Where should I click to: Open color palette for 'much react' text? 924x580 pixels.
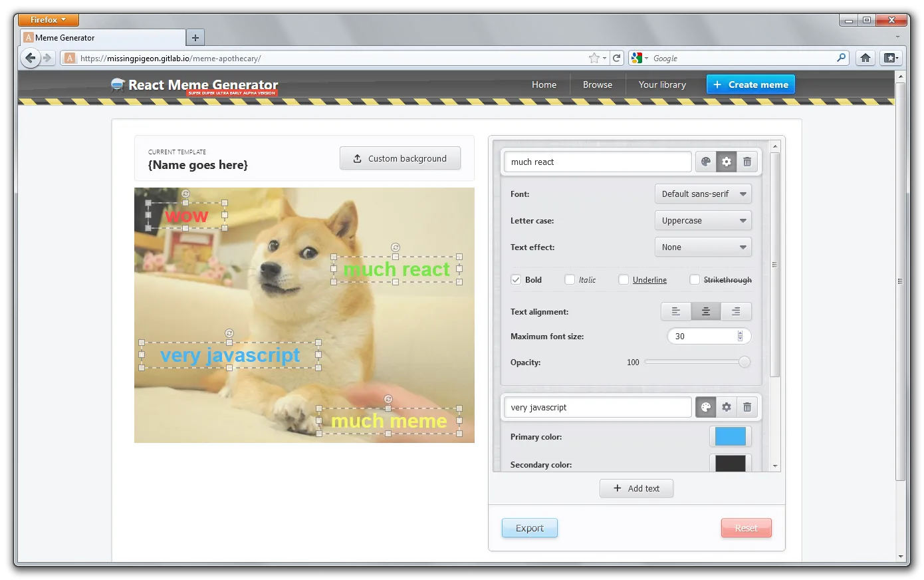pos(706,162)
